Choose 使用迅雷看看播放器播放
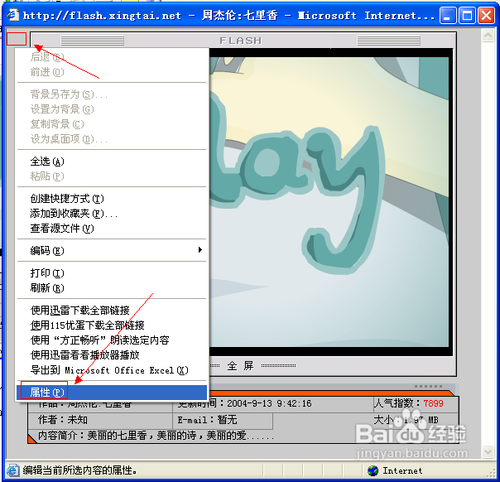Viewport: 500px width, 482px height. (x=112, y=355)
